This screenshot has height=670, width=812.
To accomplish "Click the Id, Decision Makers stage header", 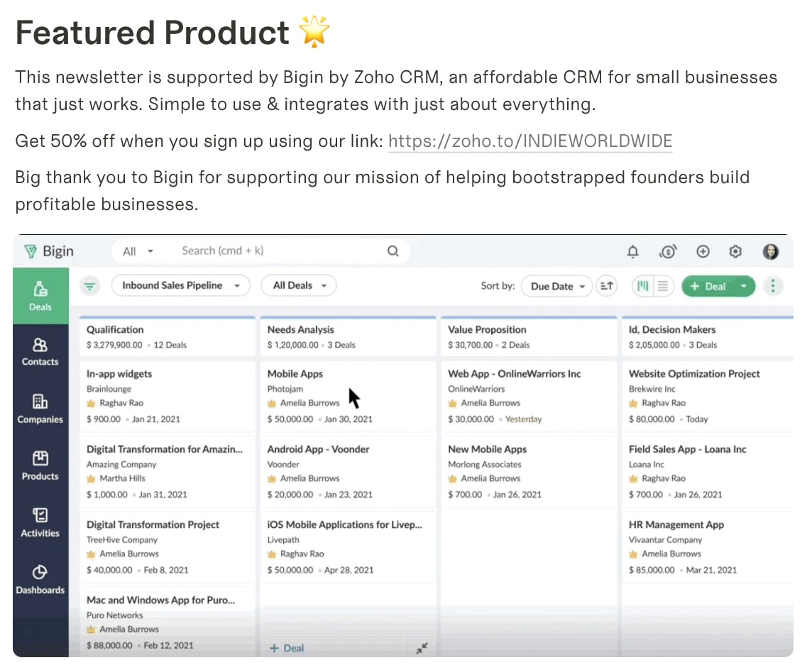I will (x=708, y=336).
